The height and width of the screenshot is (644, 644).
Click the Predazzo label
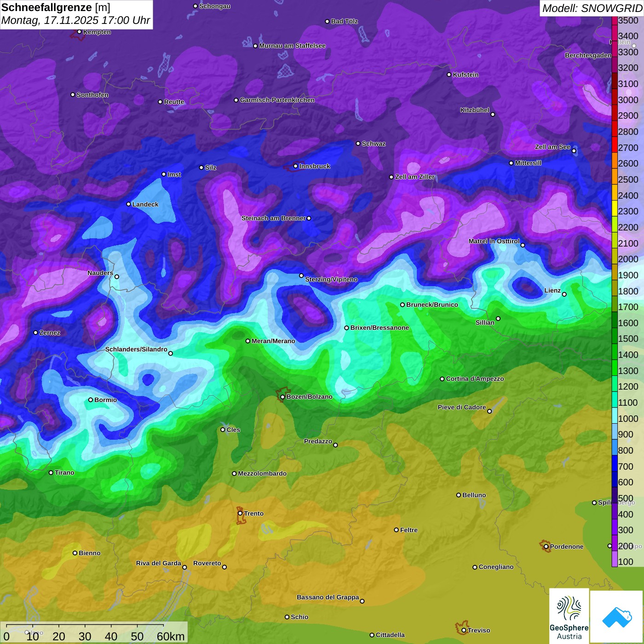318,441
